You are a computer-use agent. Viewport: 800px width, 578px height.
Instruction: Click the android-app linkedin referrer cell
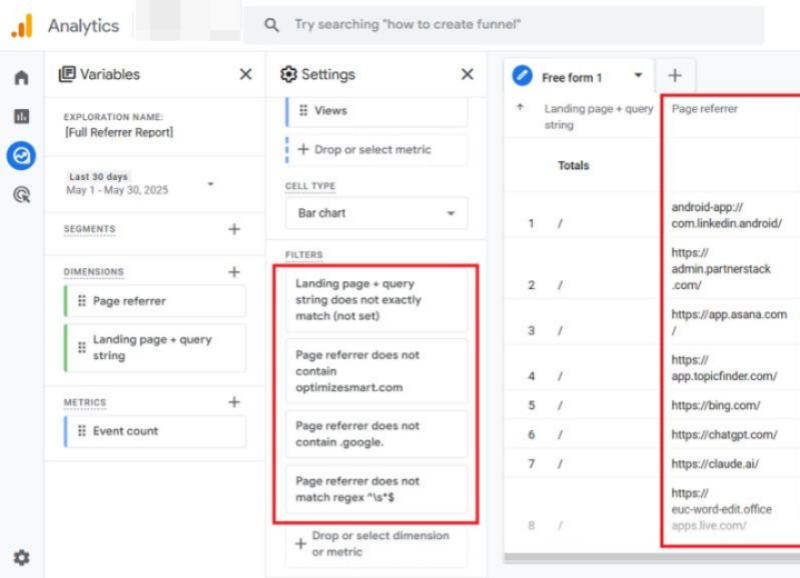727,215
